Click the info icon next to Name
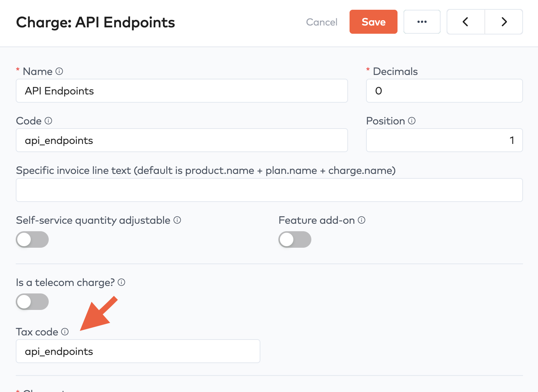This screenshot has width=538, height=392. coord(59,71)
